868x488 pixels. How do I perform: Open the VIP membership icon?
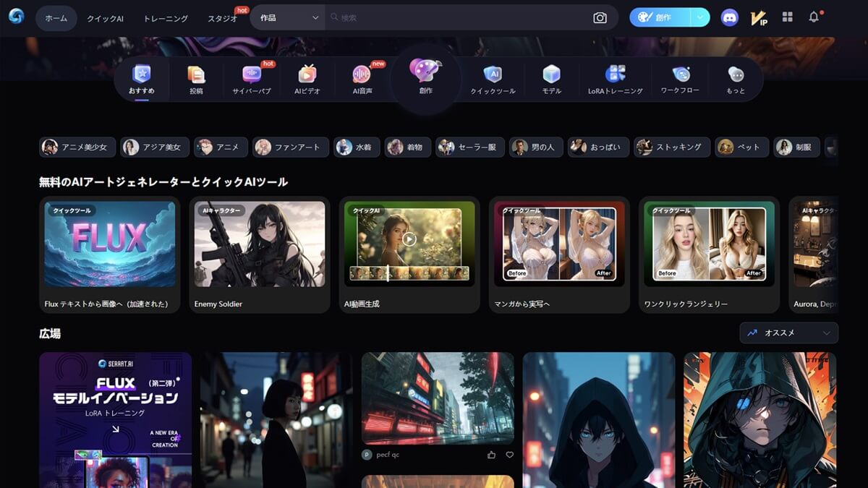[759, 18]
